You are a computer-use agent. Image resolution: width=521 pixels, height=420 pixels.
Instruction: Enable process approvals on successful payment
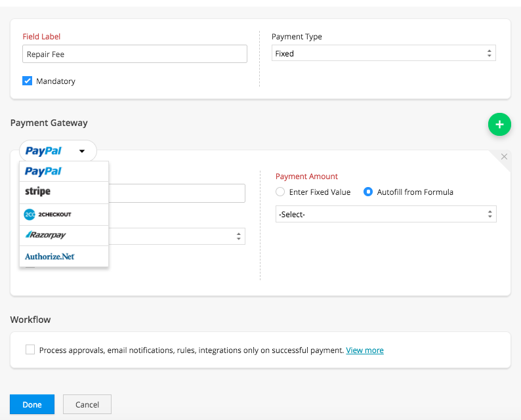(x=30, y=350)
